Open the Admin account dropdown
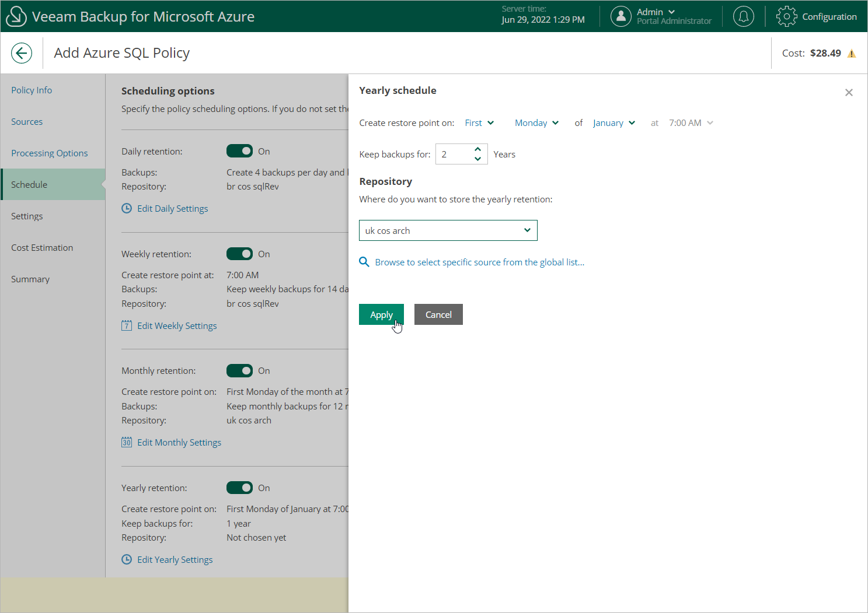This screenshot has width=868, height=613. [x=656, y=12]
